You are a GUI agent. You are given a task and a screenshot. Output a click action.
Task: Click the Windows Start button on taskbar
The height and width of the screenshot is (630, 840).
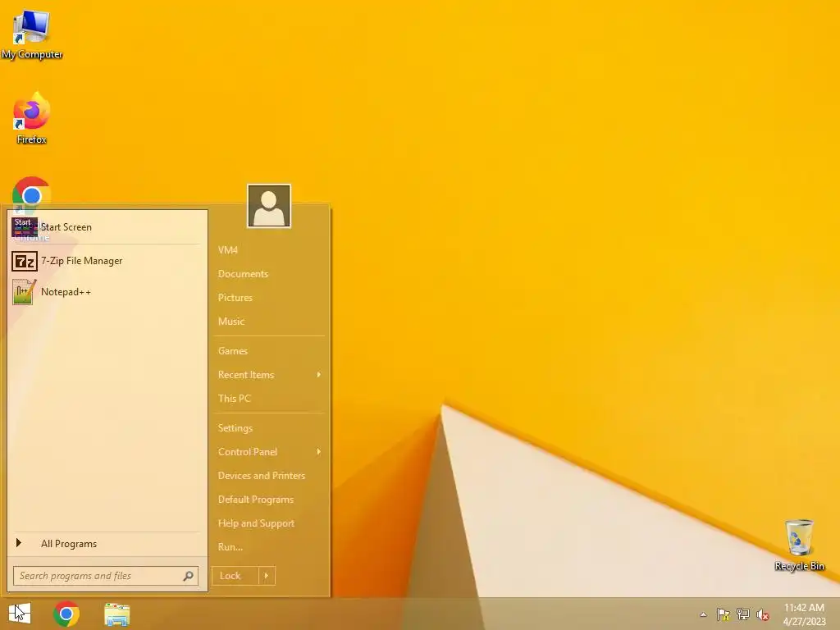click(20, 614)
